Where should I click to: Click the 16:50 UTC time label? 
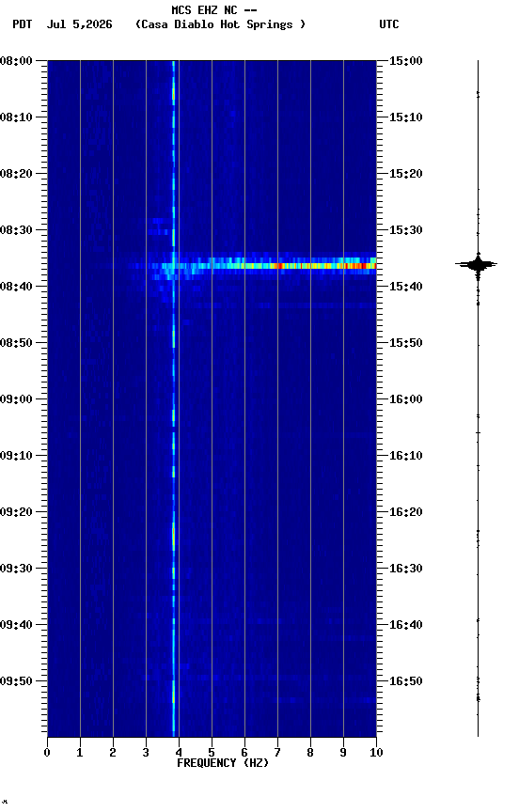pyautogui.click(x=406, y=681)
